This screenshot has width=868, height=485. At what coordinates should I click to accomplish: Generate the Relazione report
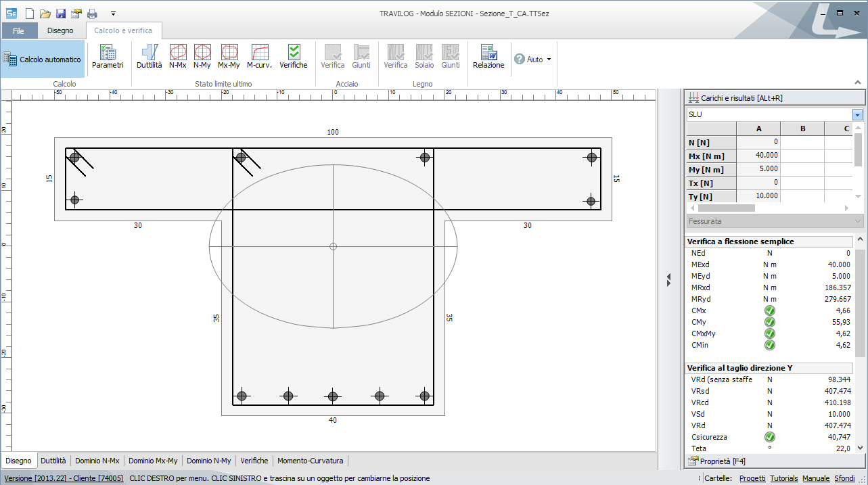(x=488, y=57)
